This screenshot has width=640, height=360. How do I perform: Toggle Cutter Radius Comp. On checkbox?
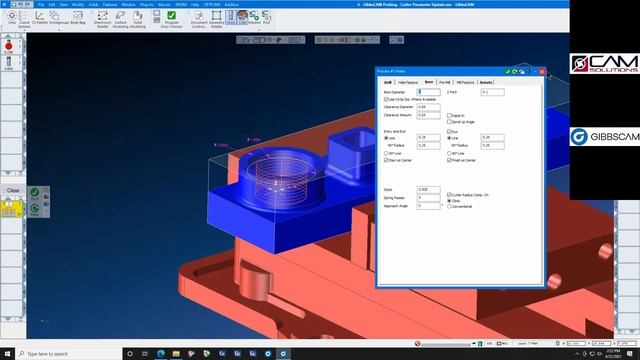tap(449, 195)
